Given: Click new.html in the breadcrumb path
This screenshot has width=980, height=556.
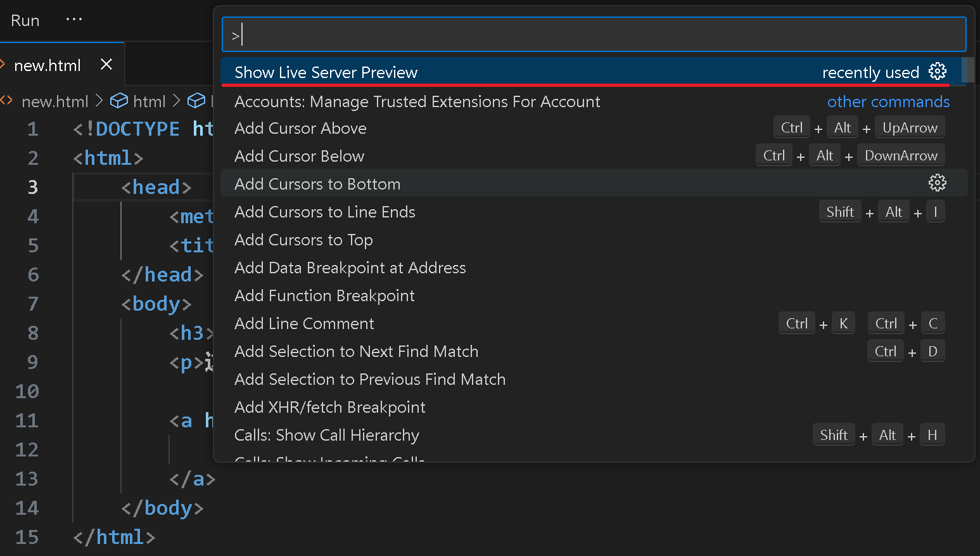Looking at the screenshot, I should coord(54,101).
